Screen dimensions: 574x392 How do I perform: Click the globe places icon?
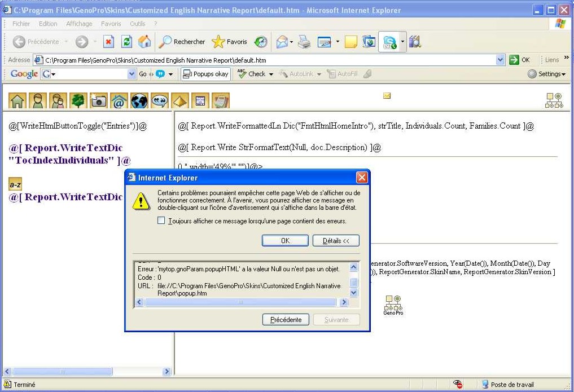click(139, 100)
